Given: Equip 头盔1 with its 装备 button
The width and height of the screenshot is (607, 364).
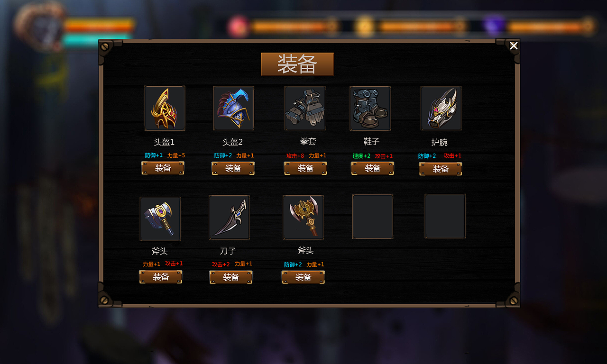Looking at the screenshot, I should coord(163,168).
